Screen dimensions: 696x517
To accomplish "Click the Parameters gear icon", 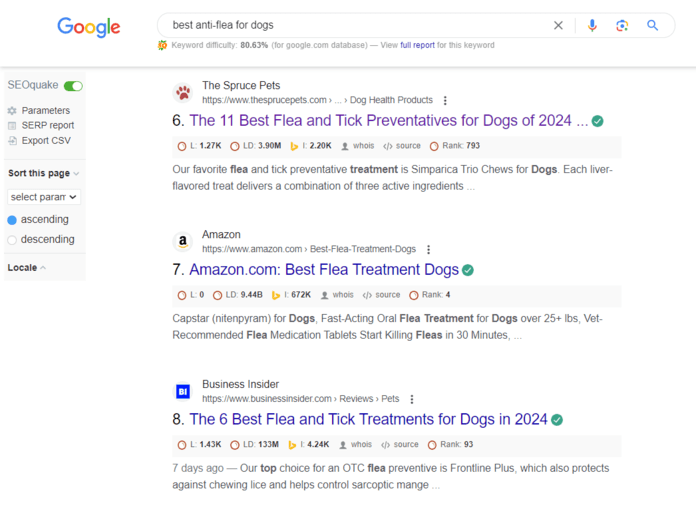I will [x=12, y=111].
